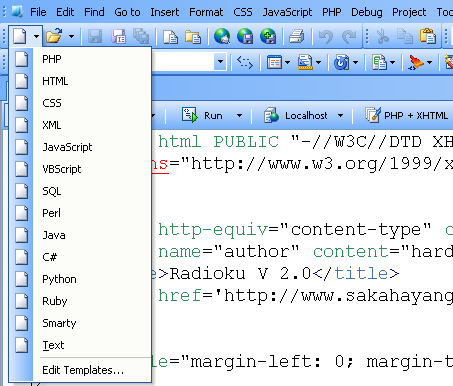Open the File menu
Image resolution: width=453 pixels, height=386 pixels.
38,12
